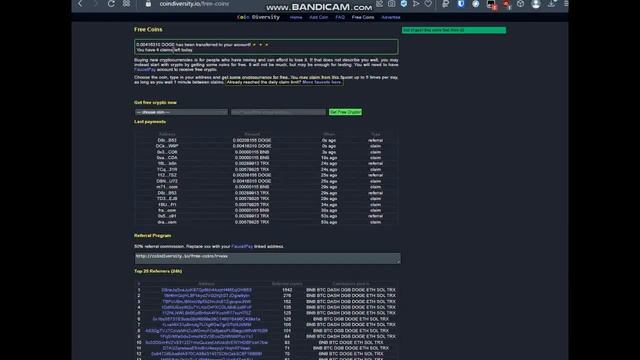This screenshot has height=360, width=640.
Task: Click the coindiversity.io URL in address bar
Action: 194,4
